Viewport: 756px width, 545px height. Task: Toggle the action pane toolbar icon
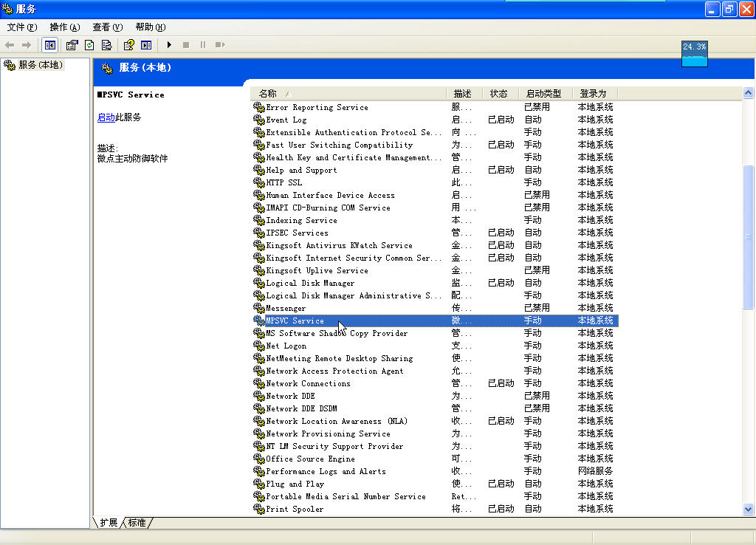(x=146, y=45)
